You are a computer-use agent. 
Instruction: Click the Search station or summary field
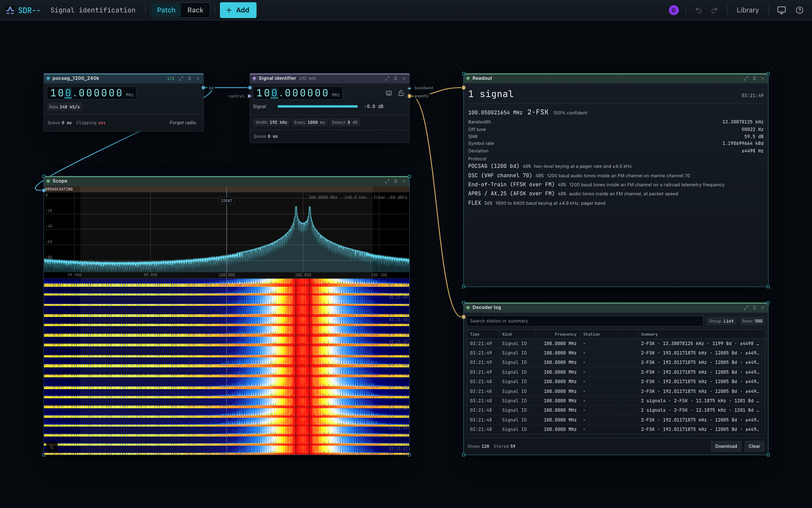point(585,321)
